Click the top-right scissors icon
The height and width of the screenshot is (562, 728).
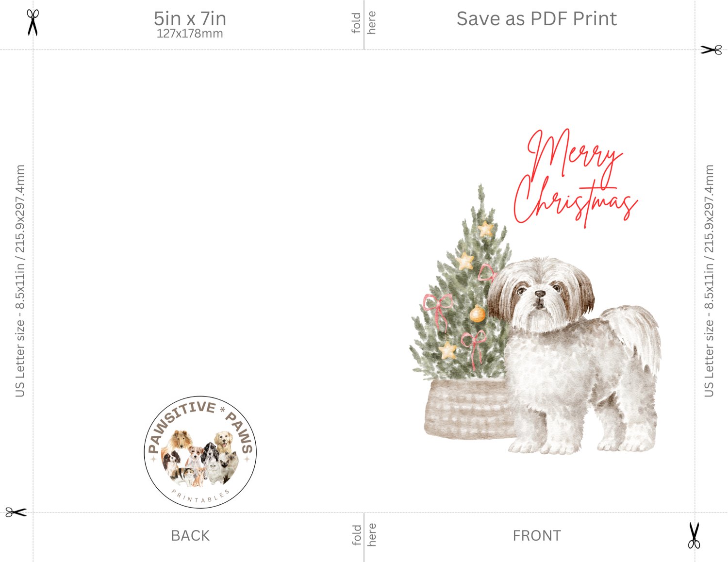(711, 50)
